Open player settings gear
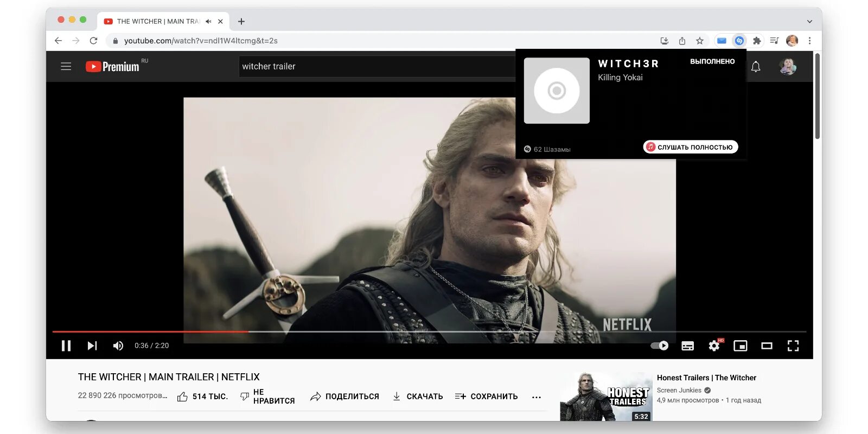The height and width of the screenshot is (434, 868). pyautogui.click(x=714, y=346)
